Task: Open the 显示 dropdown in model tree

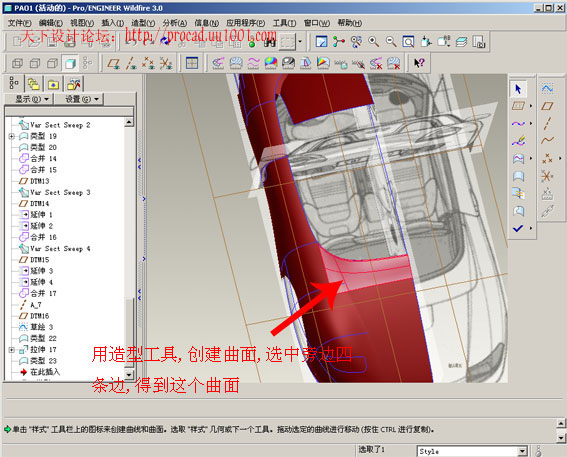Action: [x=31, y=99]
